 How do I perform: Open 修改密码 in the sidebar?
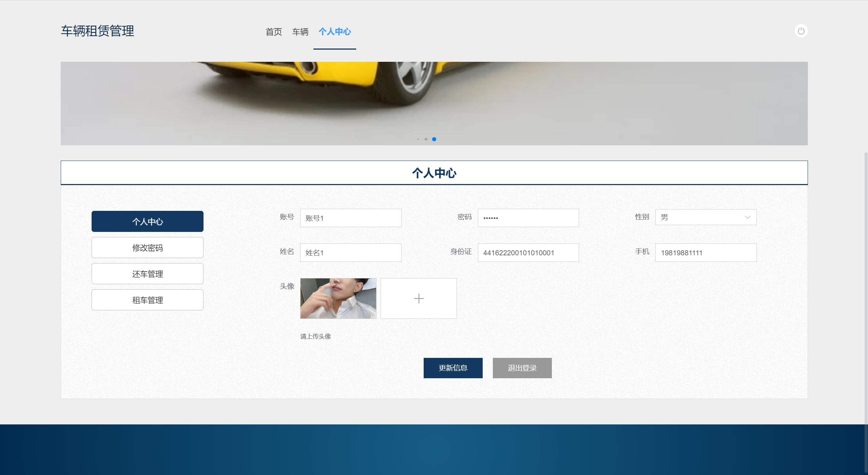pos(148,248)
